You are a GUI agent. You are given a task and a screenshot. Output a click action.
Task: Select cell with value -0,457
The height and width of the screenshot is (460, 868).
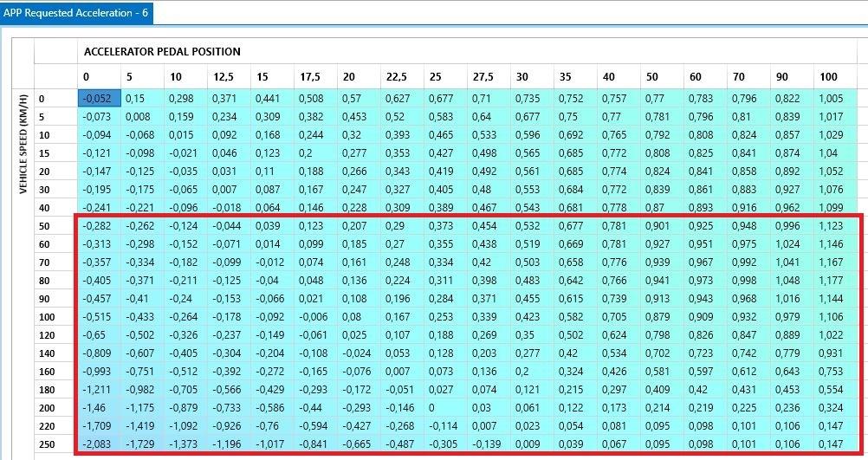pos(99,298)
